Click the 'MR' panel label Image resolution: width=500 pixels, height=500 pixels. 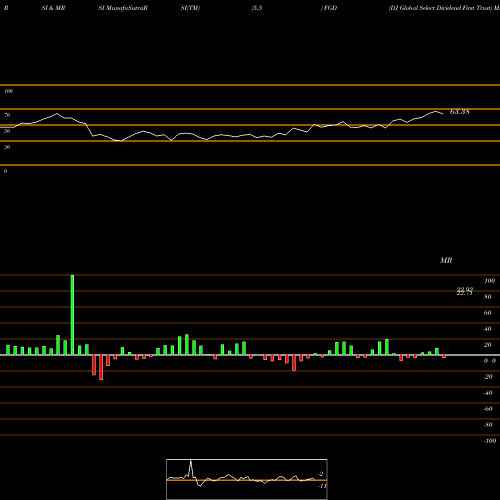pos(446,260)
